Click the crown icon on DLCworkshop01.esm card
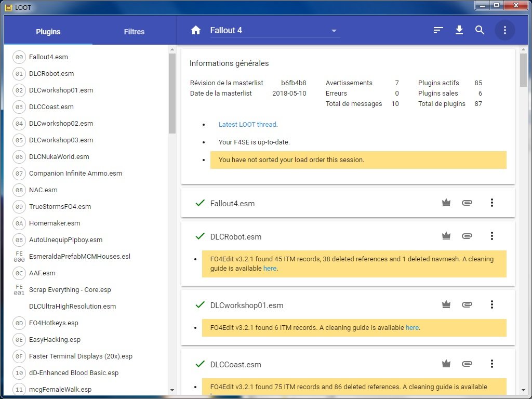This screenshot has width=532, height=399. (x=446, y=304)
